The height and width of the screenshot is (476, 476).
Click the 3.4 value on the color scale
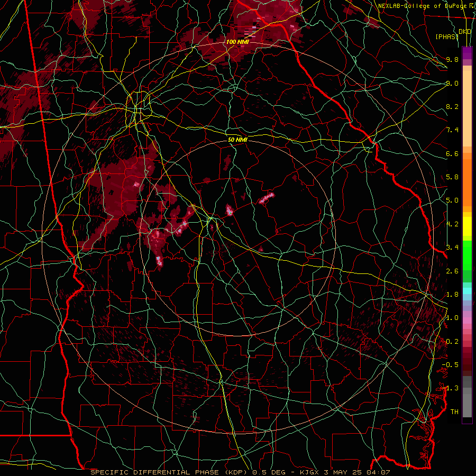click(x=452, y=248)
